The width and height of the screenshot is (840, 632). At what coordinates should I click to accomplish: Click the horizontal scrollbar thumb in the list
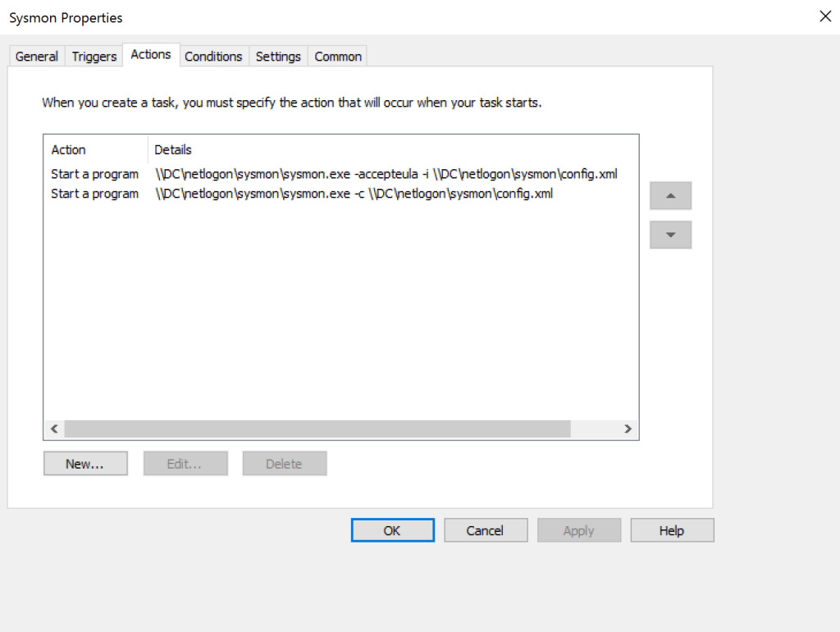(x=317, y=429)
